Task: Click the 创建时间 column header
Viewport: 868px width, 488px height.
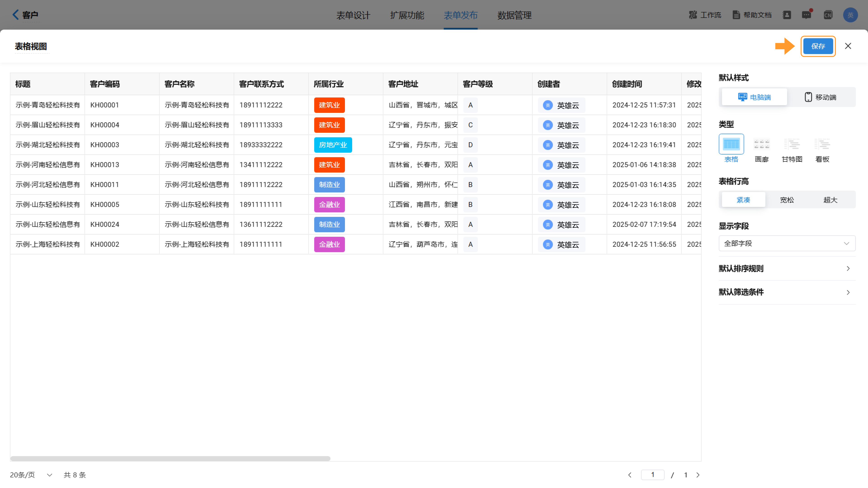Action: coord(644,84)
